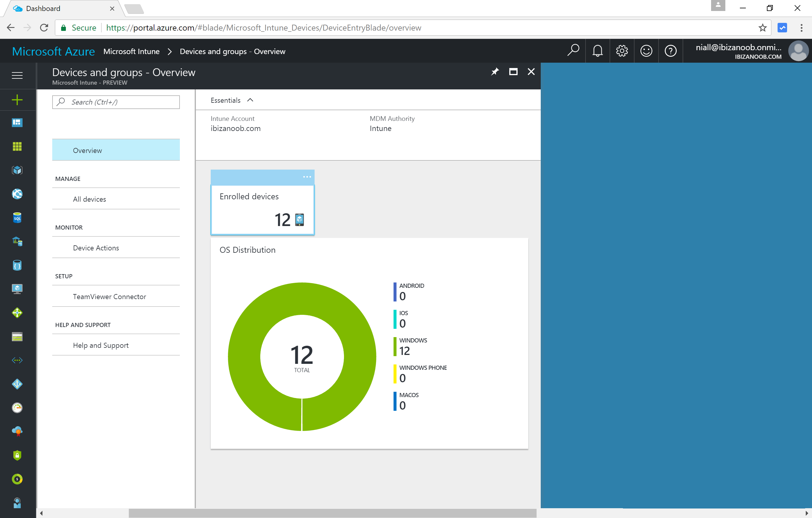Click the breadcrumb chevron after Microsoft Intune
Viewport: 812px width, 518px height.
point(170,51)
